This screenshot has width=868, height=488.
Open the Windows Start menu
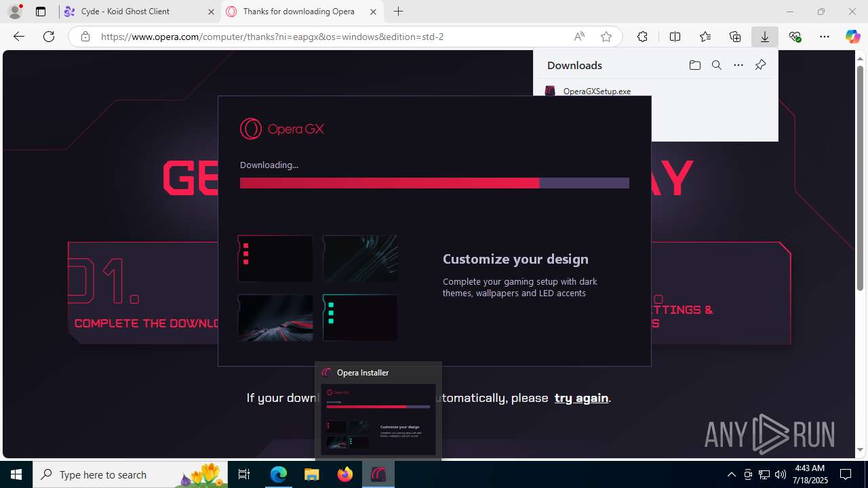pos(16,474)
